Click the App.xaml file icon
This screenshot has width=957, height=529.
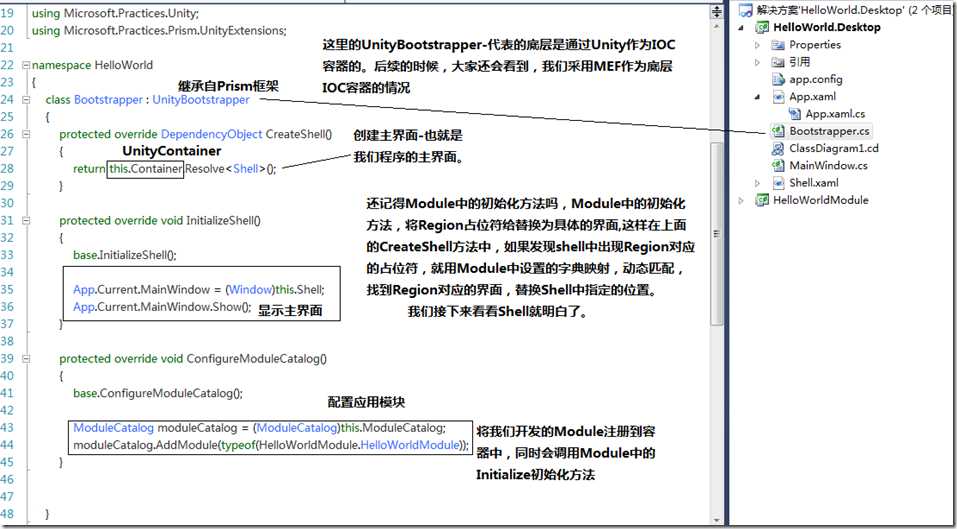tap(778, 96)
